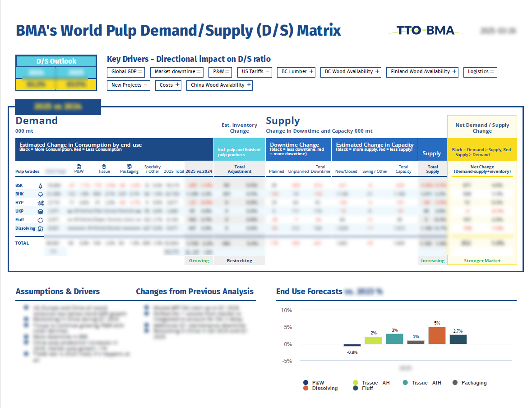This screenshot has width=532, height=408.
Task: Click the UKP grade icon
Action: (41, 211)
